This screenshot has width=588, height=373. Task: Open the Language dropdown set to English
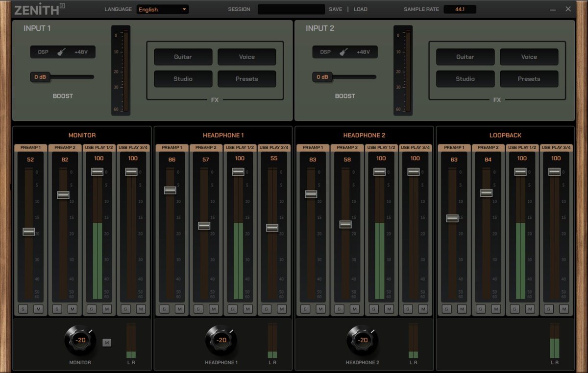[x=163, y=9]
